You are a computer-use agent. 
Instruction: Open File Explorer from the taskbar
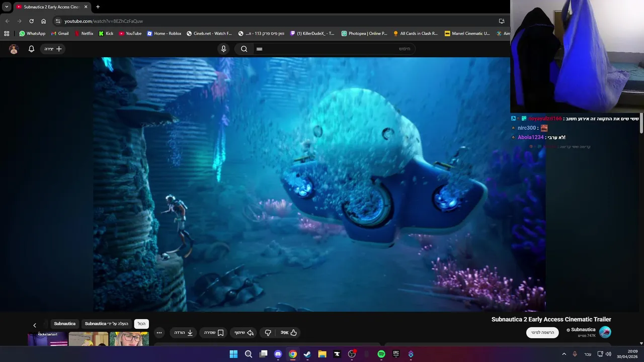(x=322, y=354)
